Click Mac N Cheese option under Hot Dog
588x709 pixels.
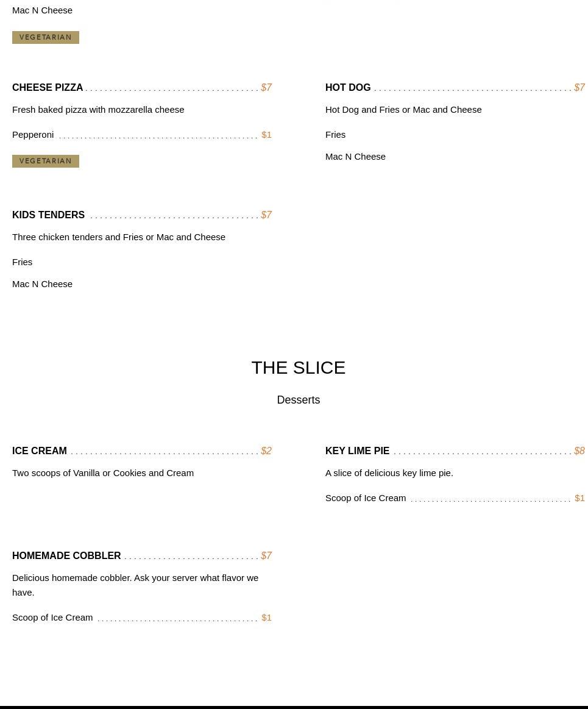(x=355, y=157)
